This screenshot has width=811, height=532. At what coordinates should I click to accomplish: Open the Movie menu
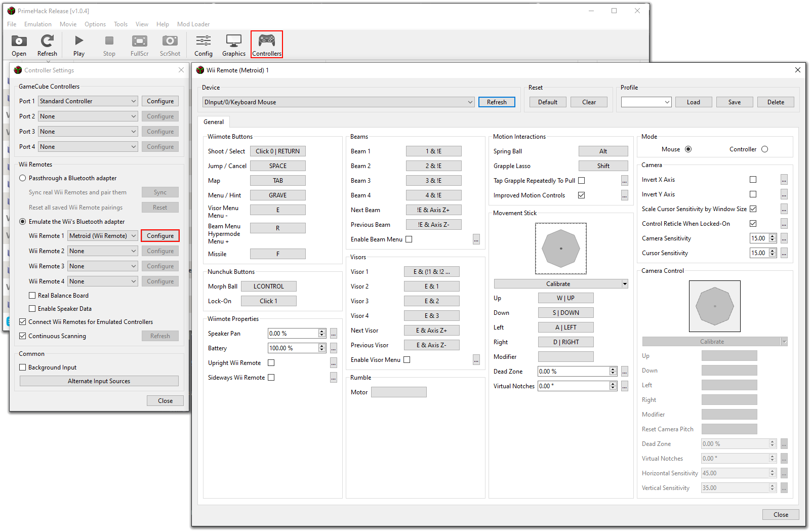[68, 24]
